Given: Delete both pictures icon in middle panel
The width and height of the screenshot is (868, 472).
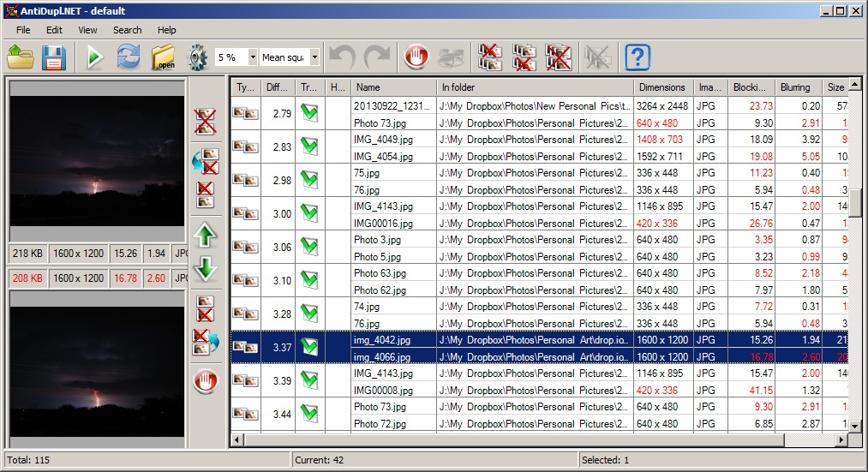Looking at the screenshot, I should 205,121.
